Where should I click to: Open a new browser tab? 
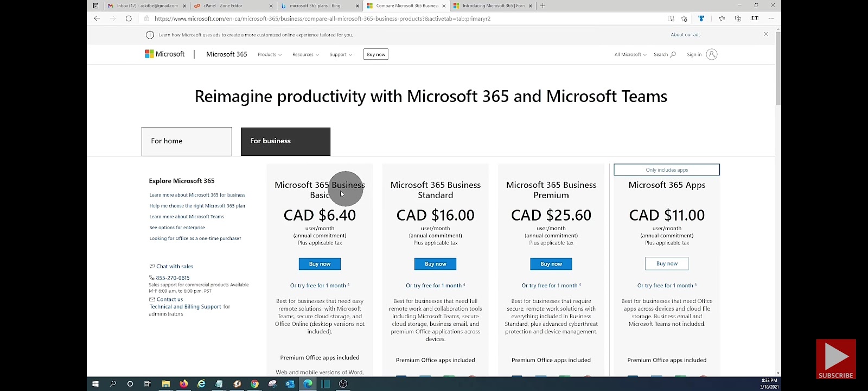tap(542, 6)
